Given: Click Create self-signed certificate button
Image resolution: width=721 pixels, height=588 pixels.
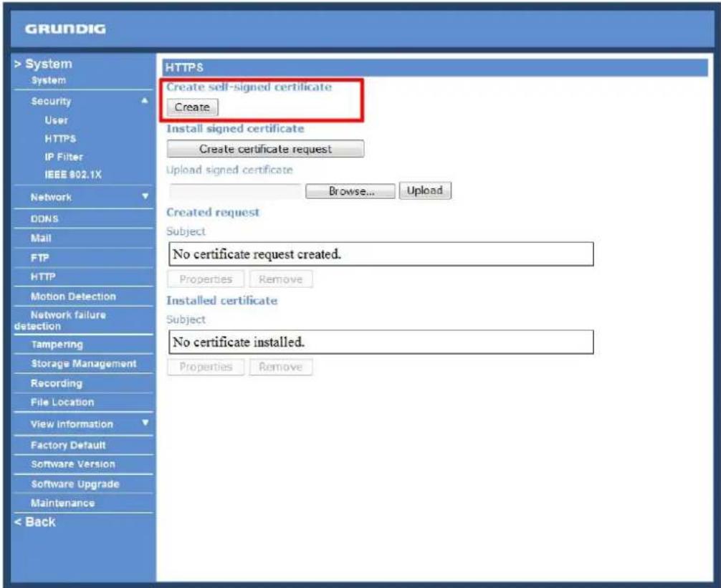Looking at the screenshot, I should 192,107.
